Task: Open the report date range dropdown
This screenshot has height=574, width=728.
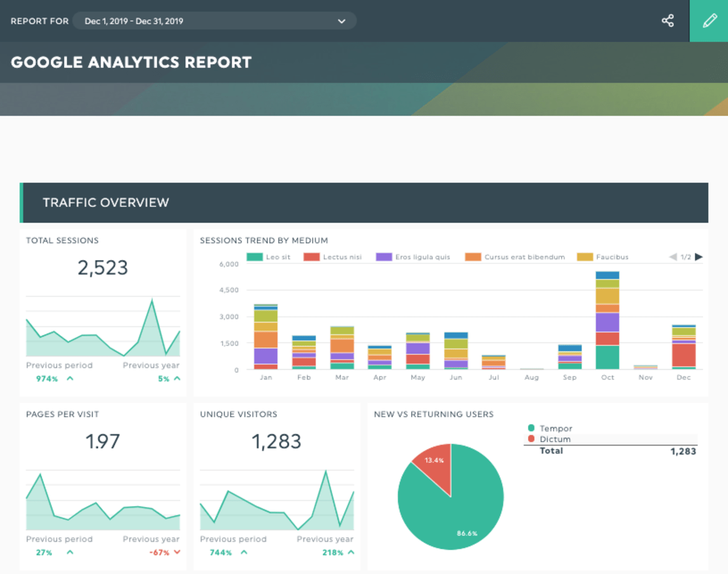Action: point(214,21)
